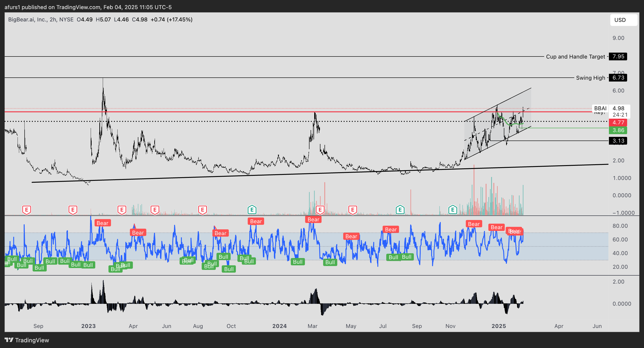Select the red earnings marker before Apr 2023

click(x=122, y=210)
